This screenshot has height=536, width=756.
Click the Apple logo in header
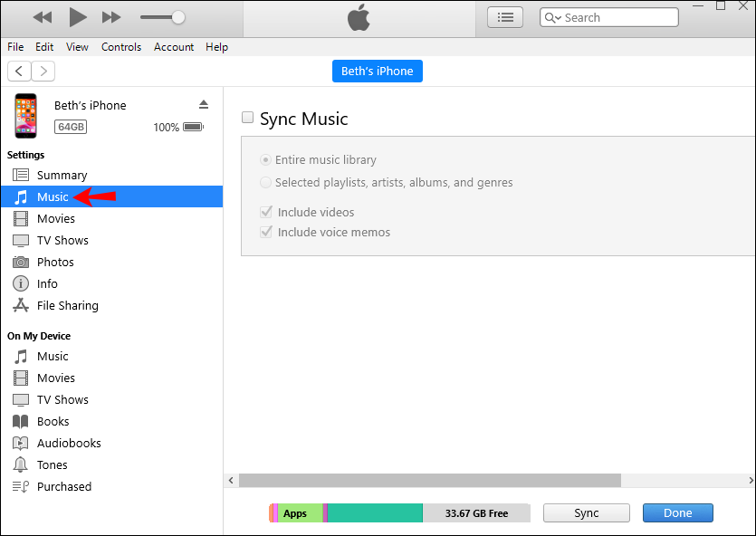point(359,18)
